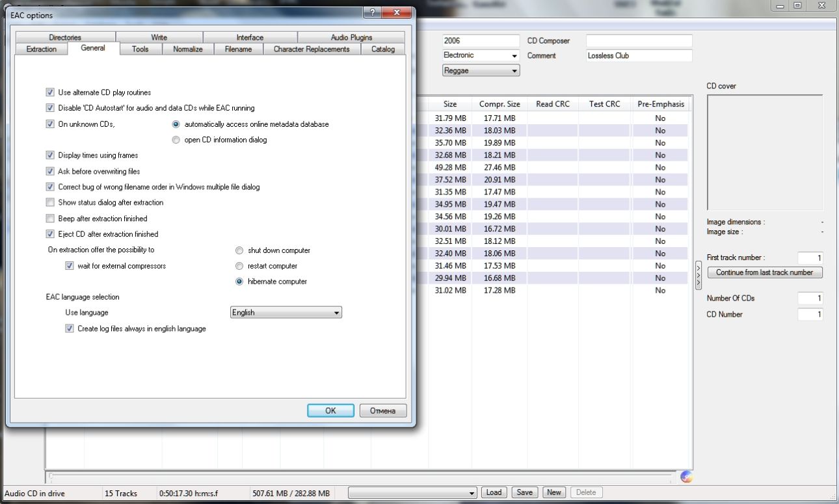839x504 pixels.
Task: Switch to the Extraction tab
Action: (x=42, y=49)
